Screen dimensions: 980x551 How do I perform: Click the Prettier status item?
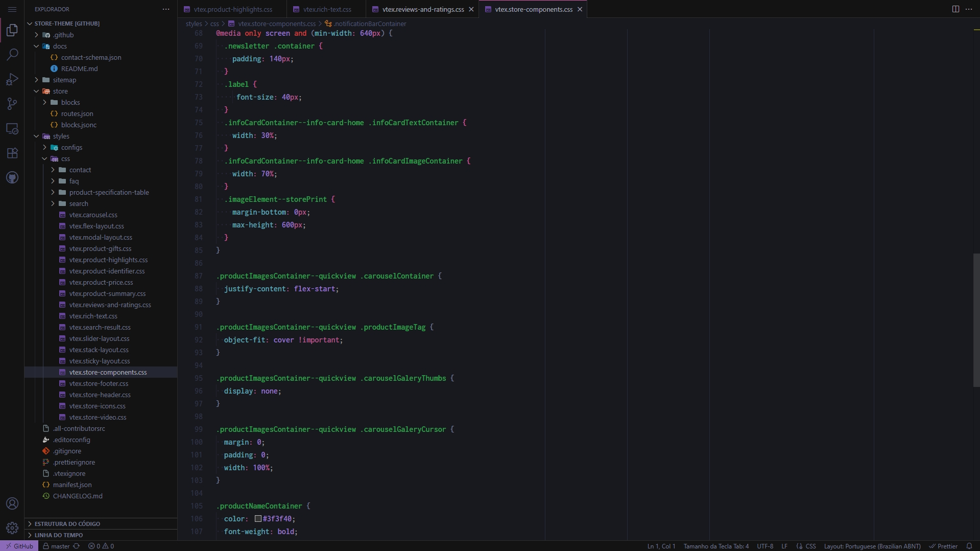[x=943, y=546]
